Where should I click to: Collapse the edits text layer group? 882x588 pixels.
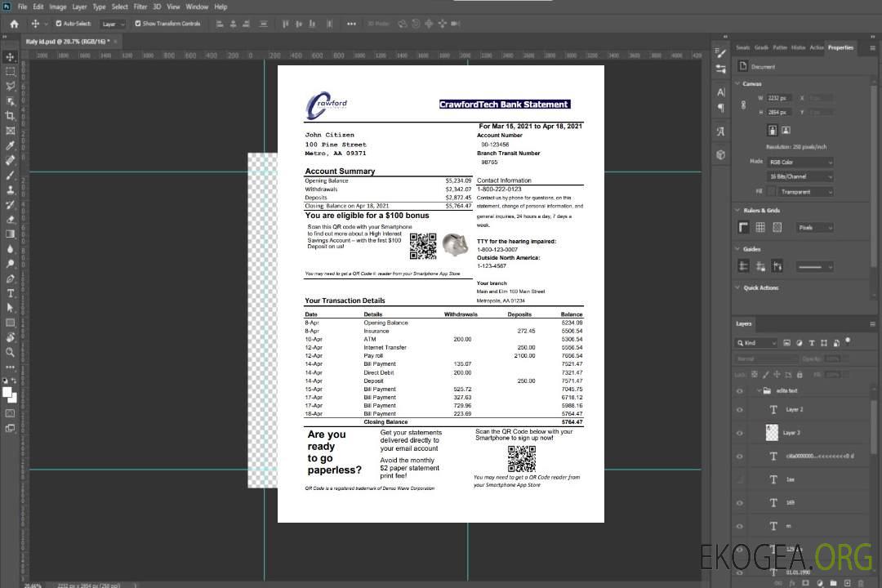click(759, 390)
